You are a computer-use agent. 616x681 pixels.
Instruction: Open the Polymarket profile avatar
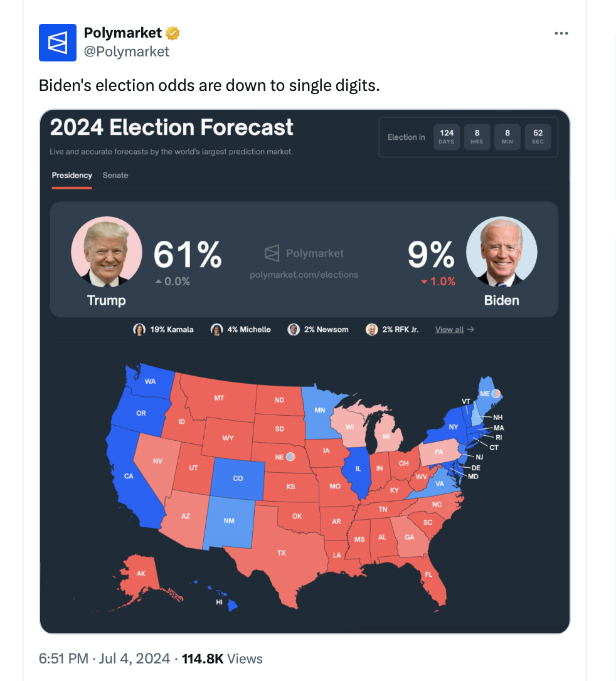pos(58,42)
